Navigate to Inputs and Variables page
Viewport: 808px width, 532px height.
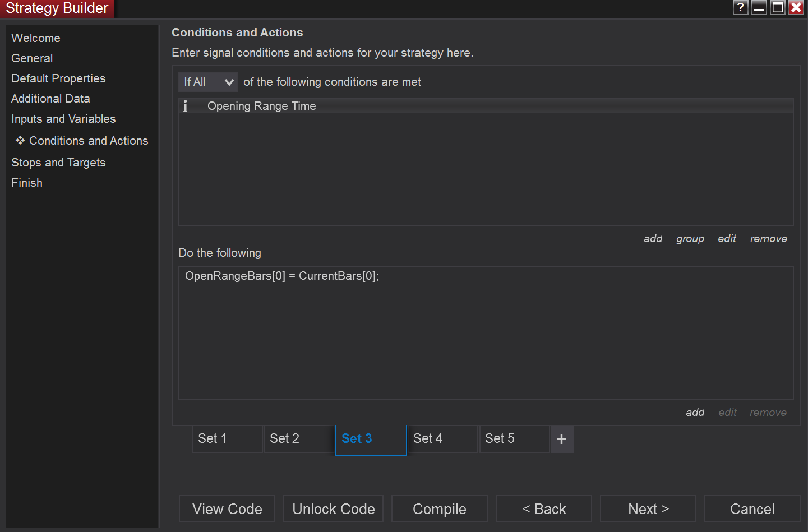(x=63, y=119)
